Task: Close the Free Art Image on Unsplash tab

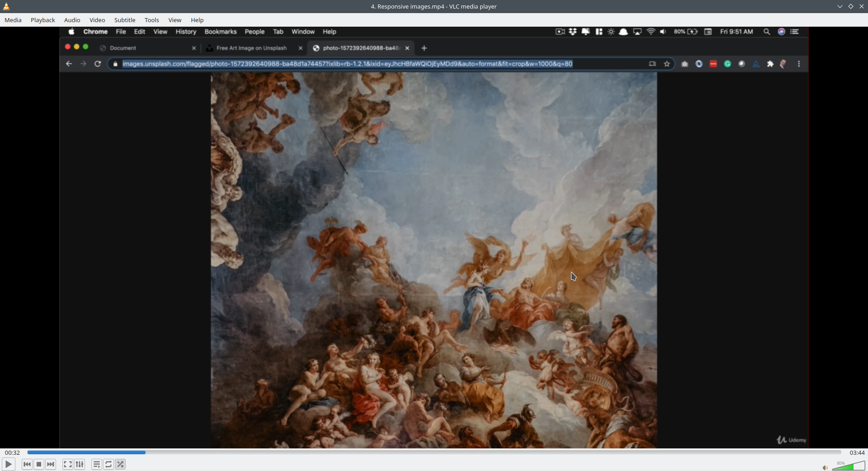Action: 301,48
